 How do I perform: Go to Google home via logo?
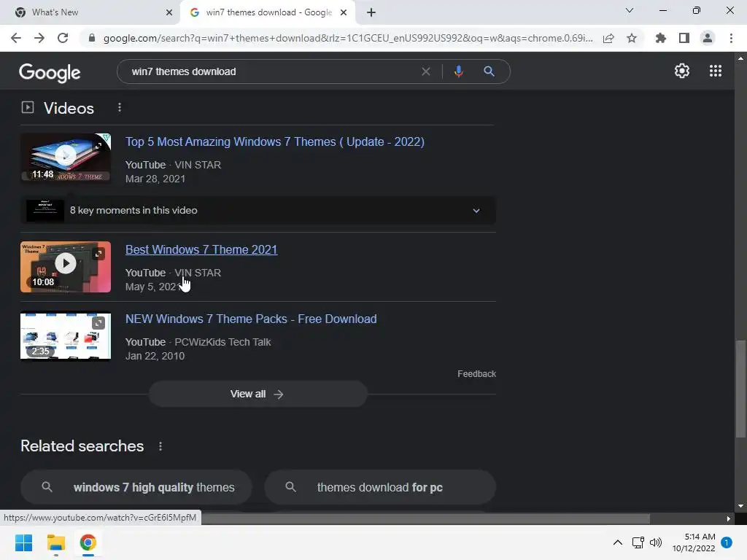(50, 72)
